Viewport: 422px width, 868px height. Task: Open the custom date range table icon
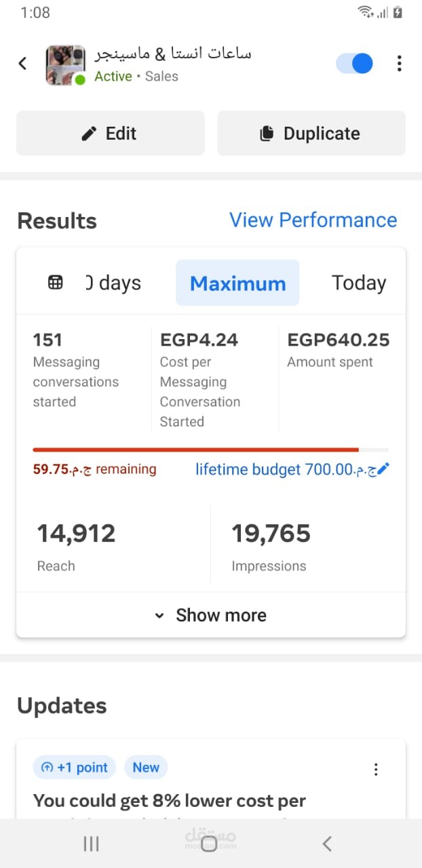[56, 283]
